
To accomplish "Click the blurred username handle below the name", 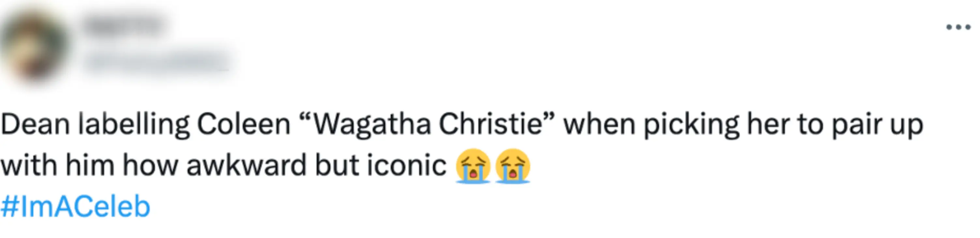I will point(156,61).
